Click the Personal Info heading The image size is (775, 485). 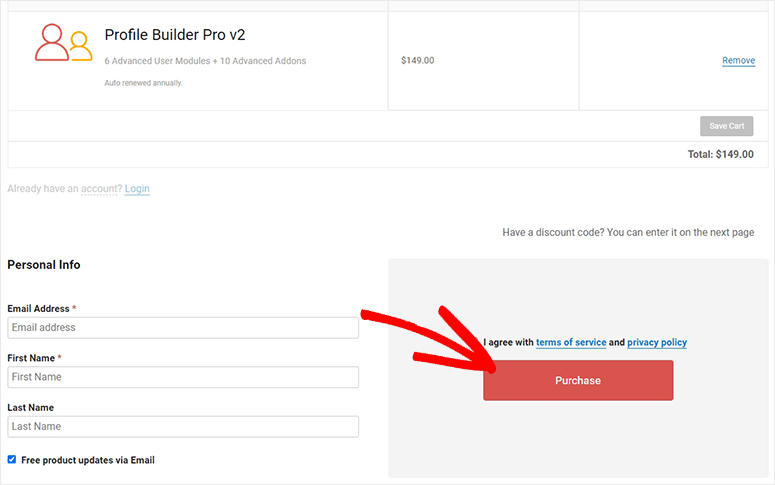coord(43,265)
